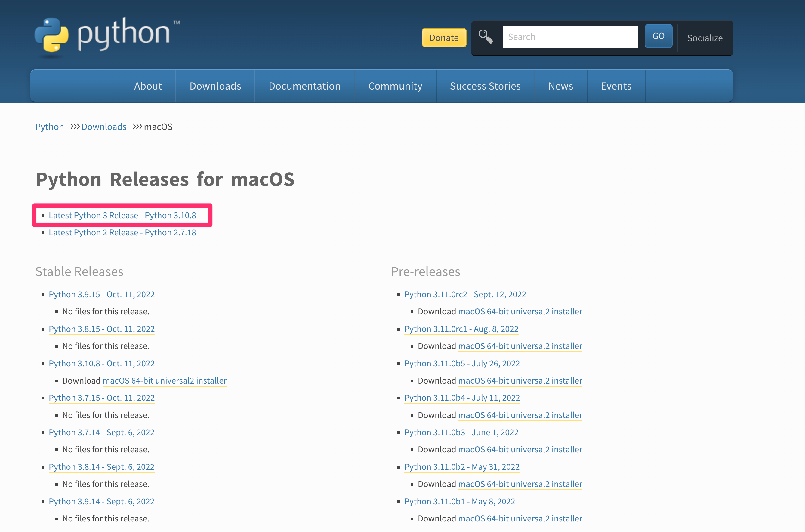Open Python 3.11.0rc1 - Aug. 8, 2022
The width and height of the screenshot is (805, 532).
pos(461,329)
